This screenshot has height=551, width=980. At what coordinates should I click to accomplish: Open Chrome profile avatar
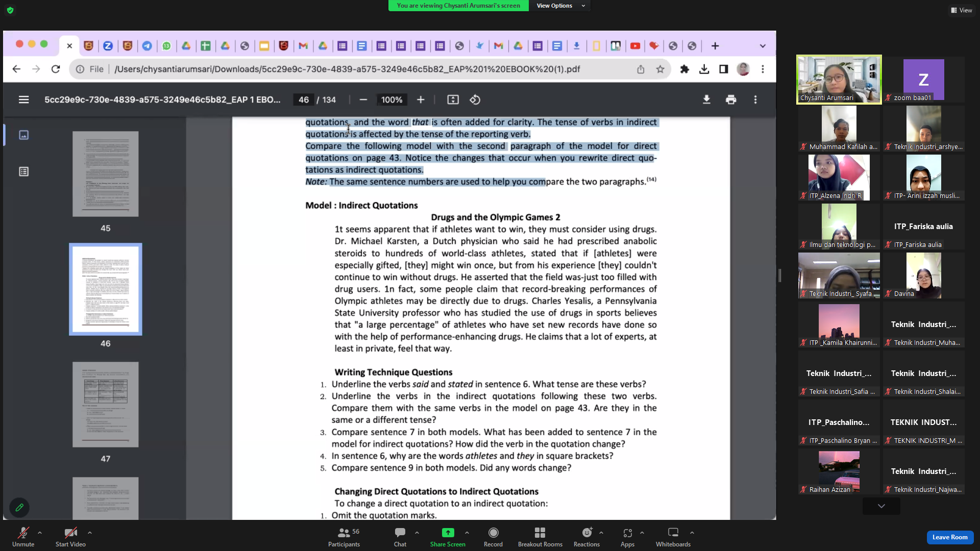click(x=743, y=69)
